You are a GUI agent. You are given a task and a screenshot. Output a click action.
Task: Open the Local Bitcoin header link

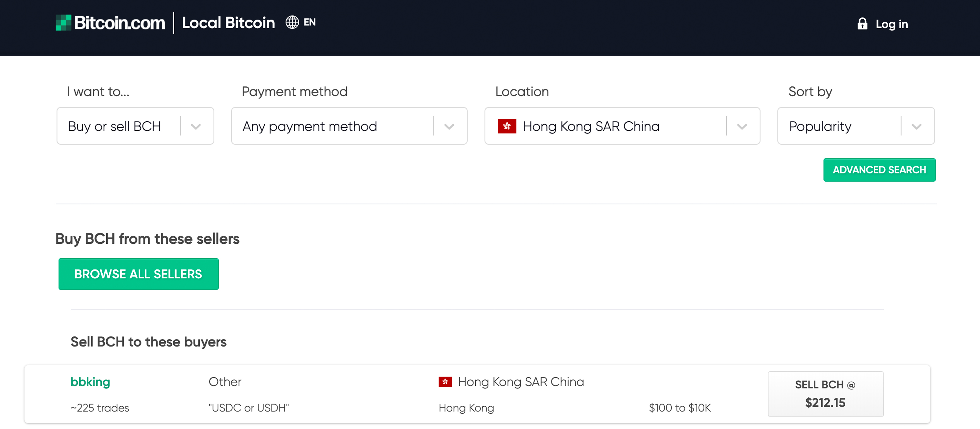click(x=228, y=23)
